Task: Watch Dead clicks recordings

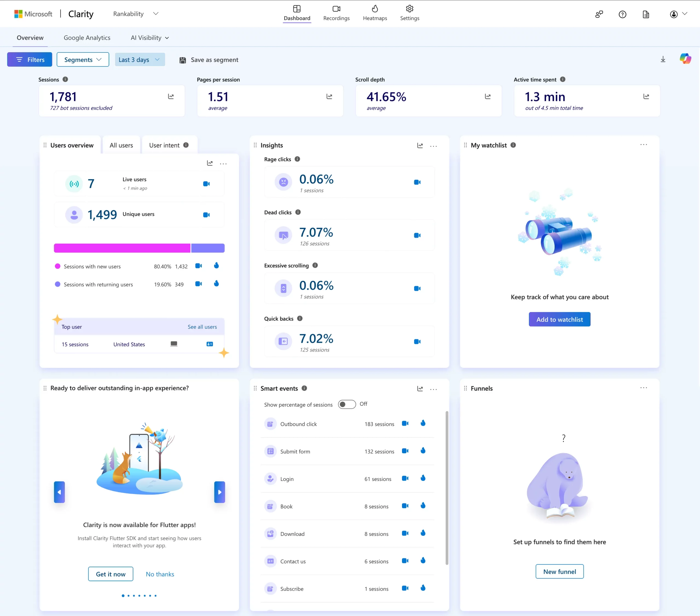Action: click(417, 235)
